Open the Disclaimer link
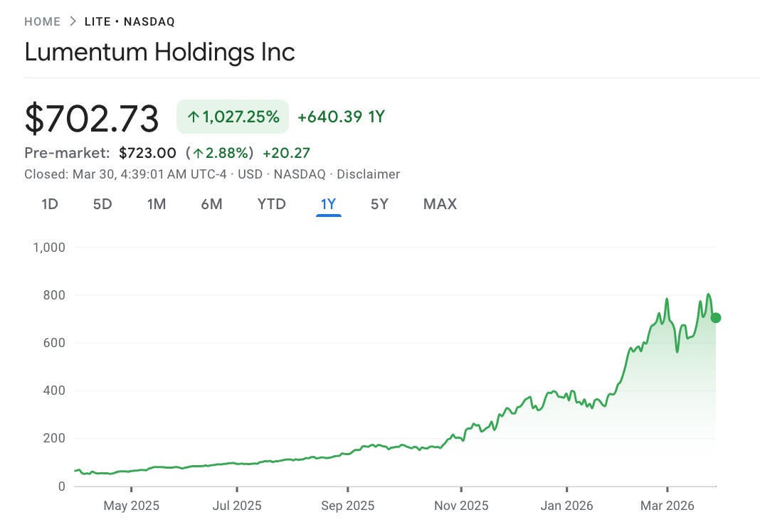Screen dimensions: 760x532 (x=369, y=174)
